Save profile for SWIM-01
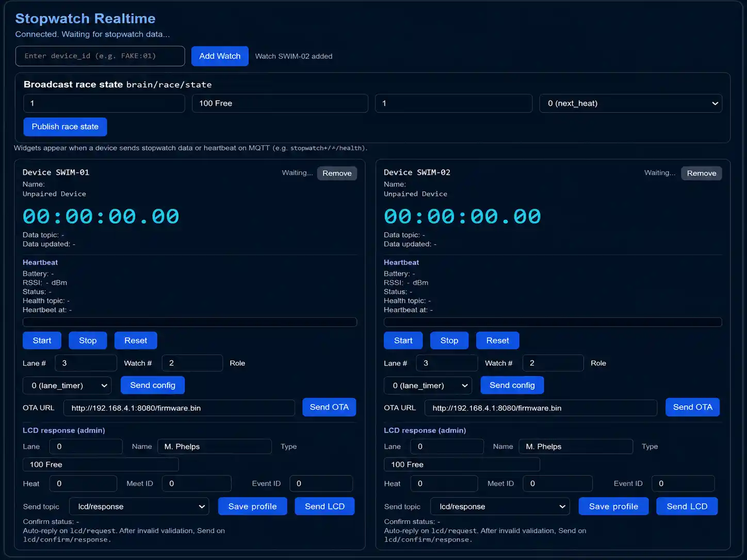This screenshot has height=560, width=747. coord(252,506)
